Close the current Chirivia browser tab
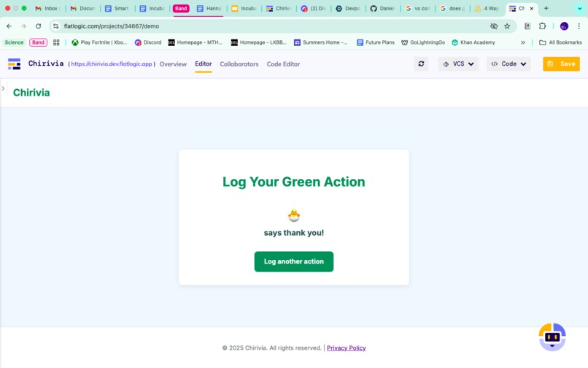Screen dimensions: 588x368 click(x=531, y=8)
